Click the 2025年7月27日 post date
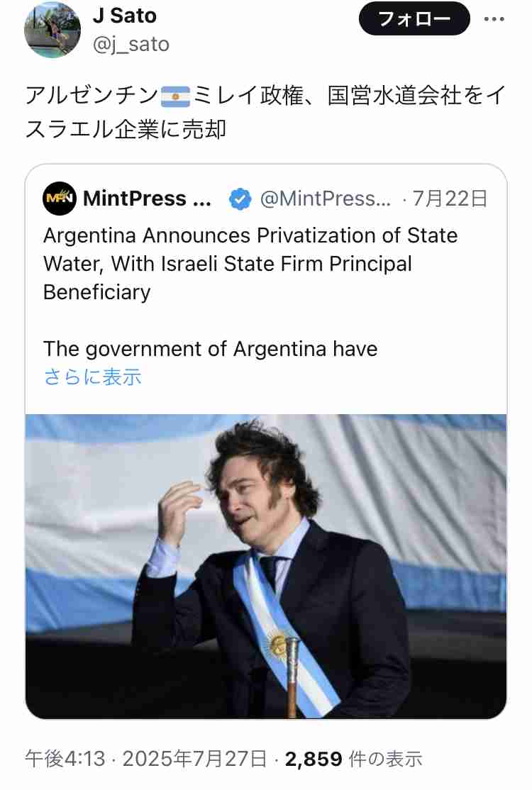The height and width of the screenshot is (790, 532). click(194, 758)
